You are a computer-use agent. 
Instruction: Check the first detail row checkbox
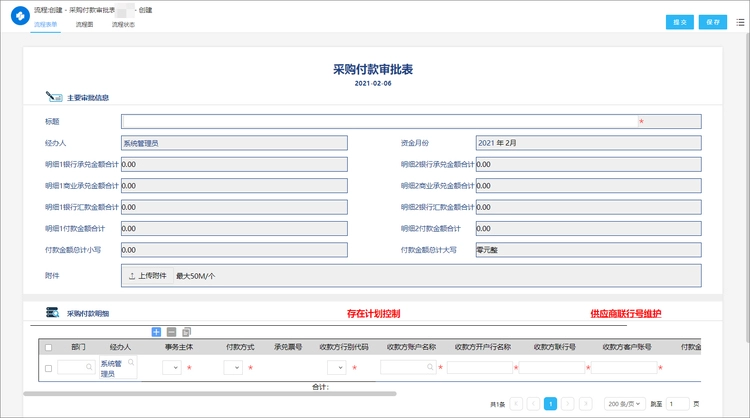click(x=47, y=368)
